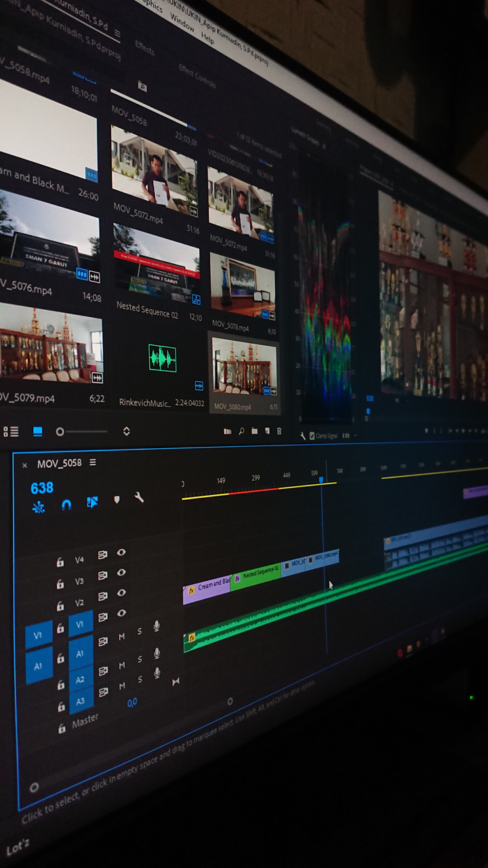Toggle V1 track targeting button
Screen dimensions: 488x868
point(81,623)
